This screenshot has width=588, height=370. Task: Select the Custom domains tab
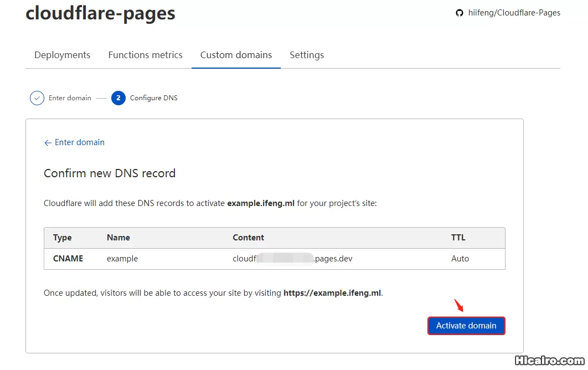236,55
